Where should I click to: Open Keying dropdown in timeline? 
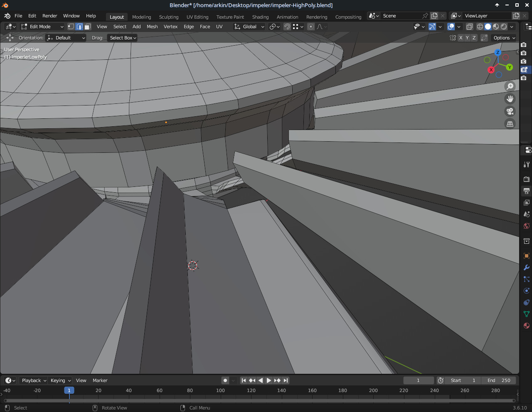(x=60, y=380)
